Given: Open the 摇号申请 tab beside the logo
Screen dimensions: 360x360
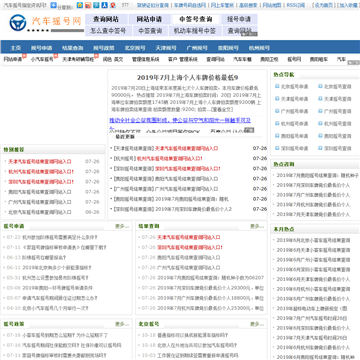Looking at the screenshot, I should tap(239, 19).
